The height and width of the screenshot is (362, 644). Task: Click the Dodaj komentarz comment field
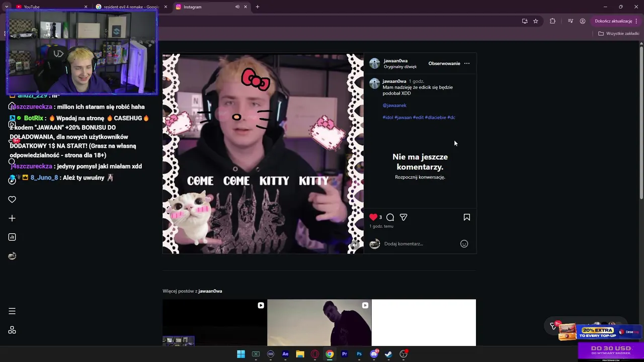(420, 244)
